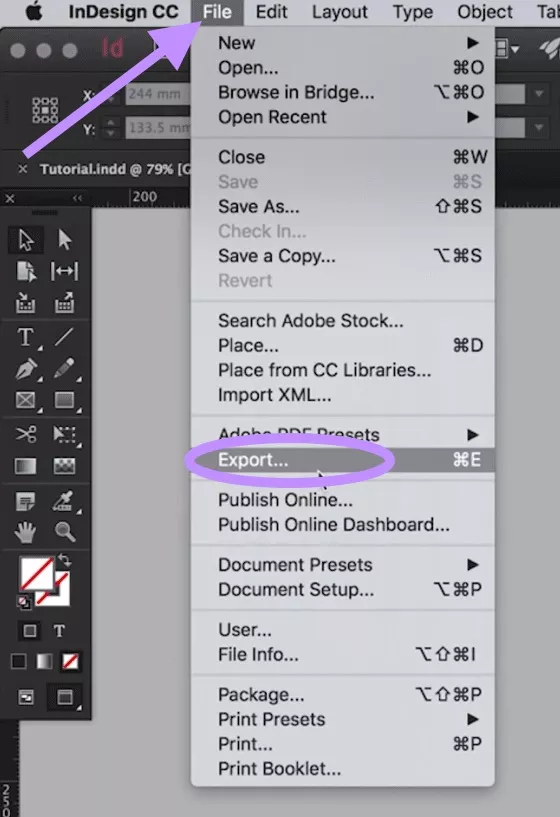Open the File menu

coord(217,12)
